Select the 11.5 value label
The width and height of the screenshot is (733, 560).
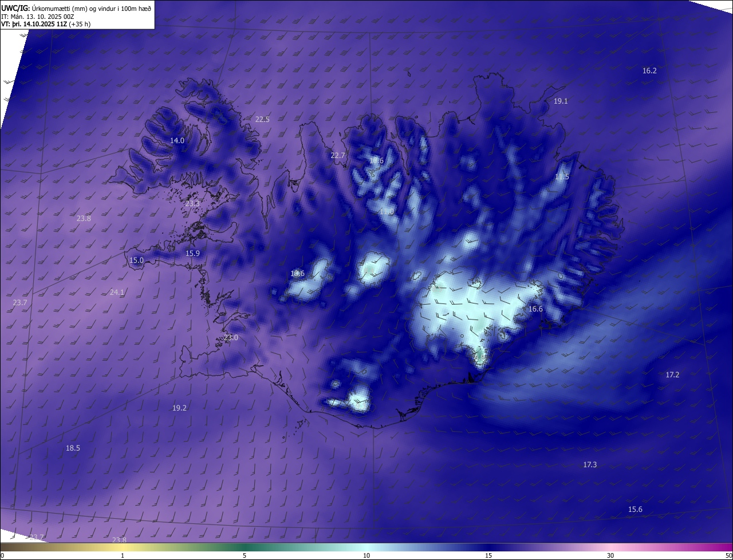pyautogui.click(x=562, y=178)
